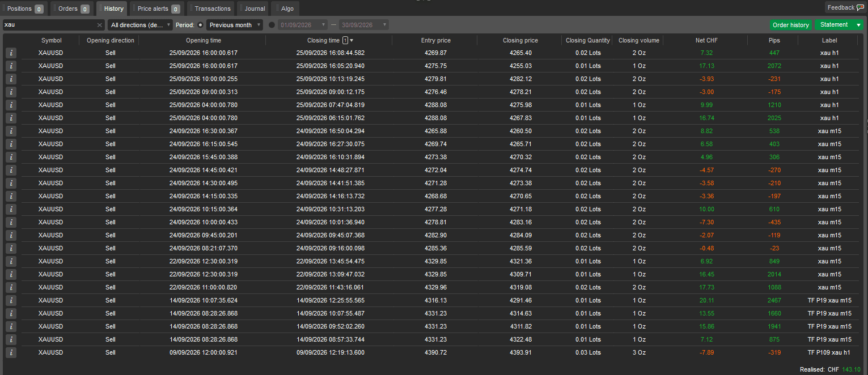Image resolution: width=868 pixels, height=375 pixels.
Task: Sort by the Net CHF column header
Action: click(x=705, y=40)
